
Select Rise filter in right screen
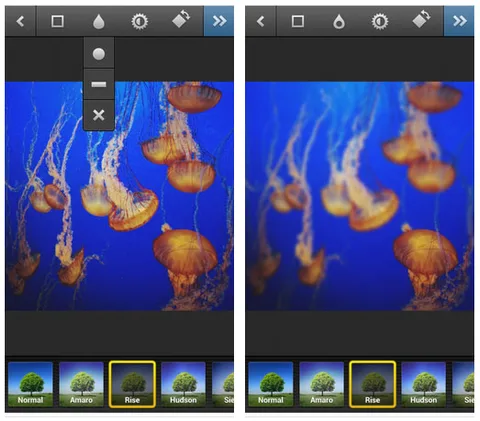pos(373,384)
